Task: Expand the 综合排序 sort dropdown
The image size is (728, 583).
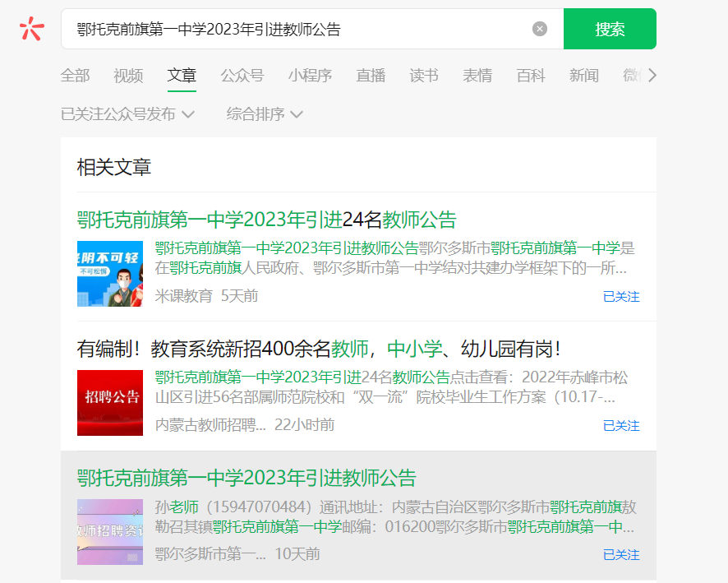Action: pyautogui.click(x=265, y=113)
